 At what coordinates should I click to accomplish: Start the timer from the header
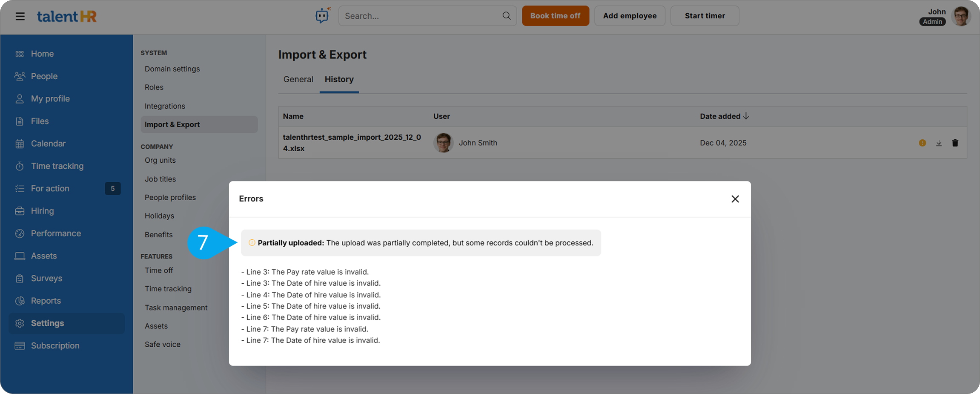coord(704,16)
